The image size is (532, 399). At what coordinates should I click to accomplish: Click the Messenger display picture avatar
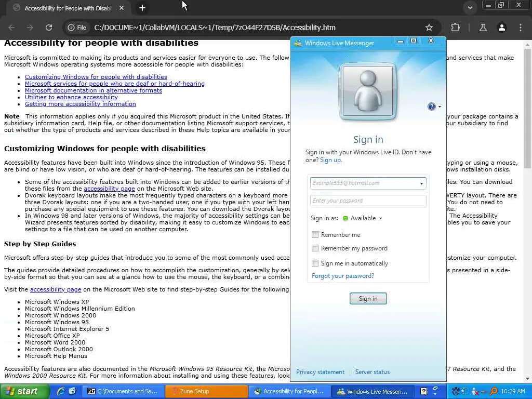click(x=368, y=91)
